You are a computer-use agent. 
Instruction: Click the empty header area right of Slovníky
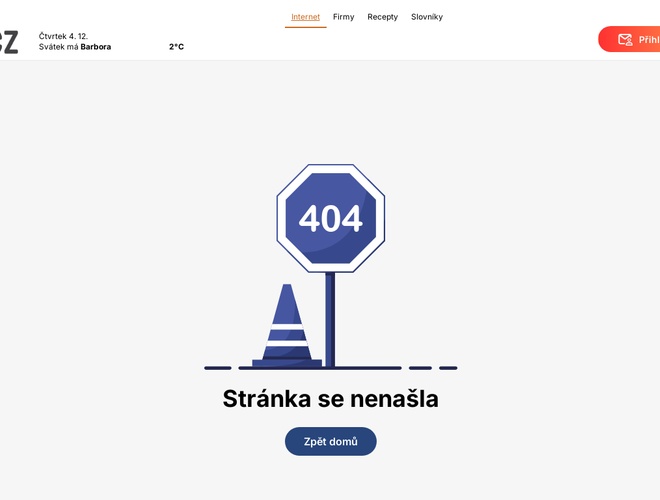[x=520, y=17]
